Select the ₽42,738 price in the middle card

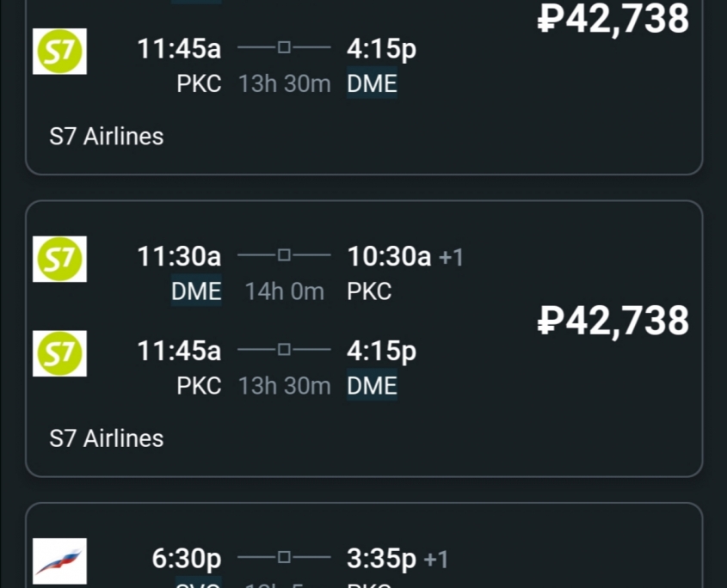613,322
